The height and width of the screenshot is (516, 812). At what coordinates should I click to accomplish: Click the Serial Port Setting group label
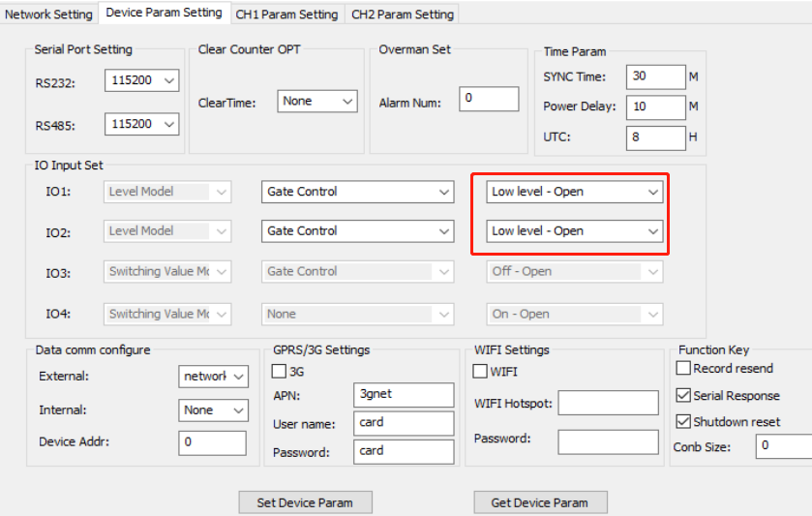tap(83, 49)
